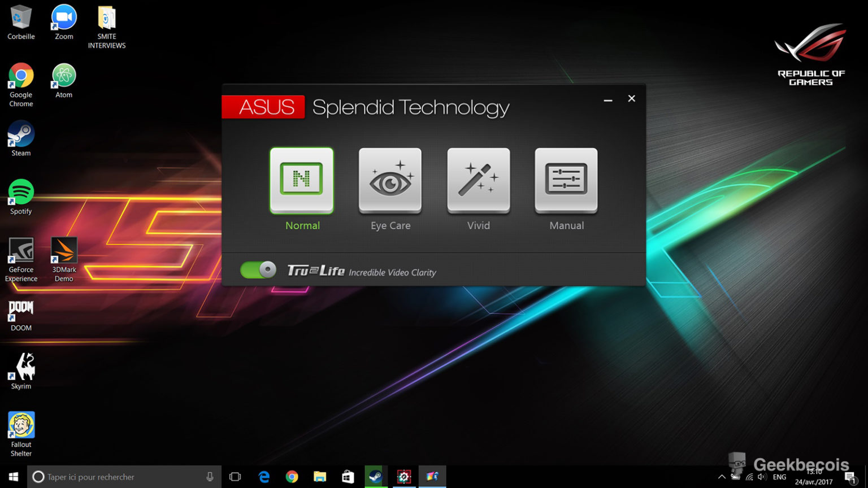Open Manual display settings
This screenshot has width=868, height=488.
[566, 180]
